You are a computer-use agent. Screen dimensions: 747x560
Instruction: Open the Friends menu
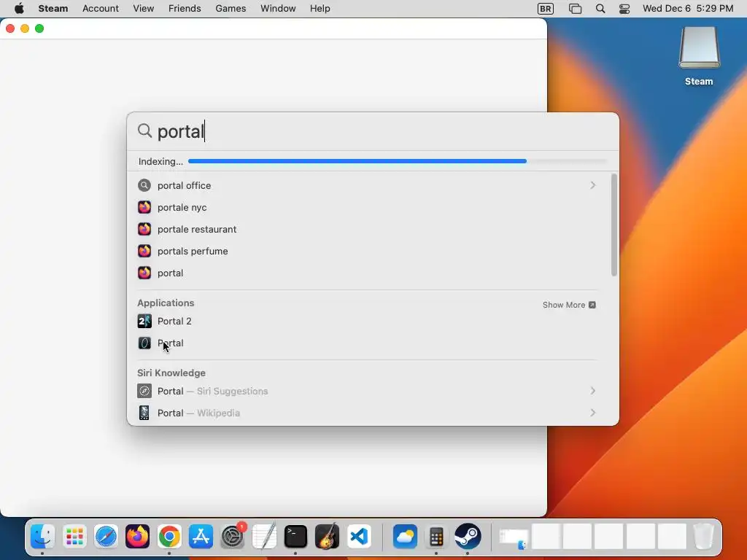click(x=185, y=9)
